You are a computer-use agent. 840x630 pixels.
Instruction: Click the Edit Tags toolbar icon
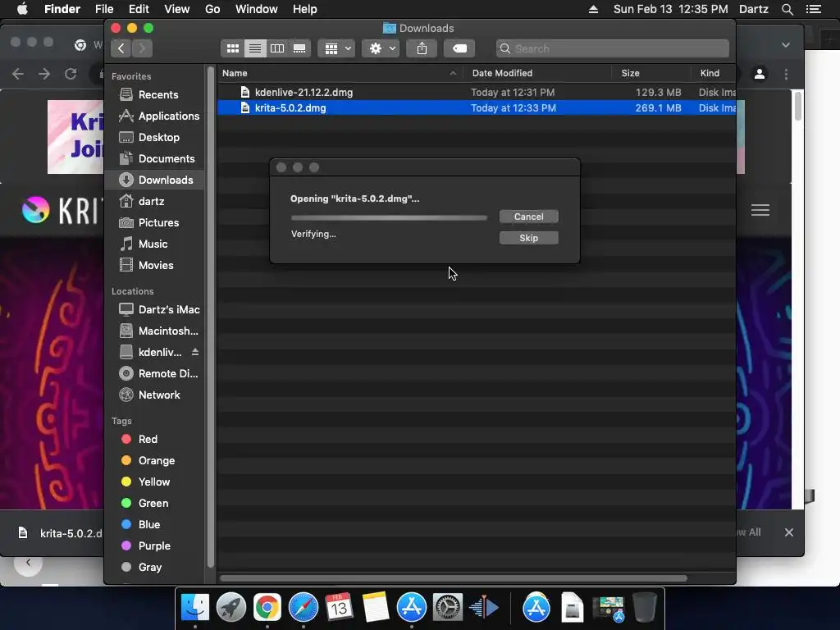coord(459,48)
